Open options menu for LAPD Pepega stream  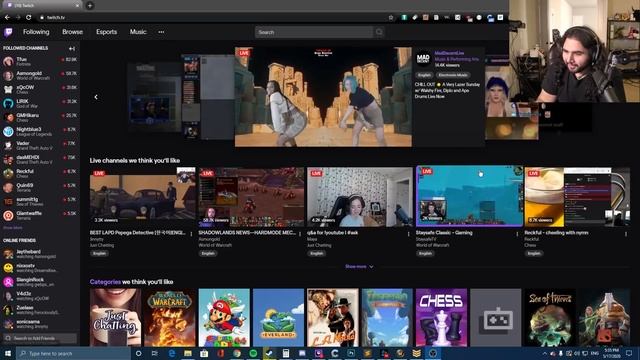(191, 234)
